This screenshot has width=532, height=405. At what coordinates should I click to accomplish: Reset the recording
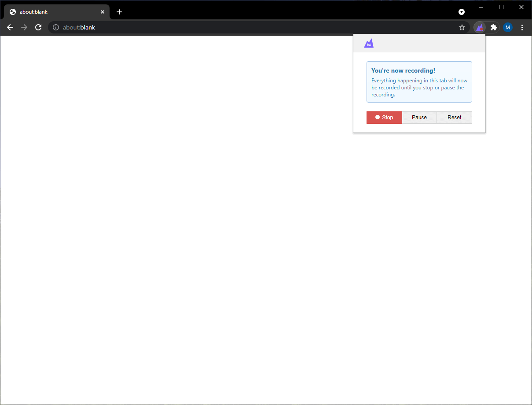[455, 118]
